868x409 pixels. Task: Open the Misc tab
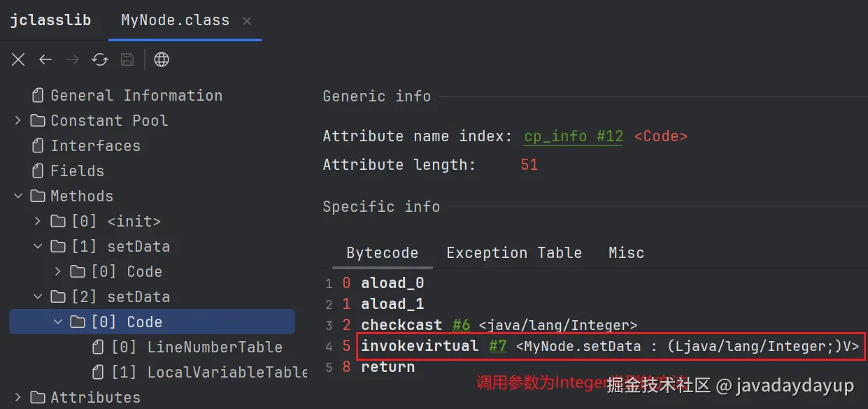coord(626,253)
